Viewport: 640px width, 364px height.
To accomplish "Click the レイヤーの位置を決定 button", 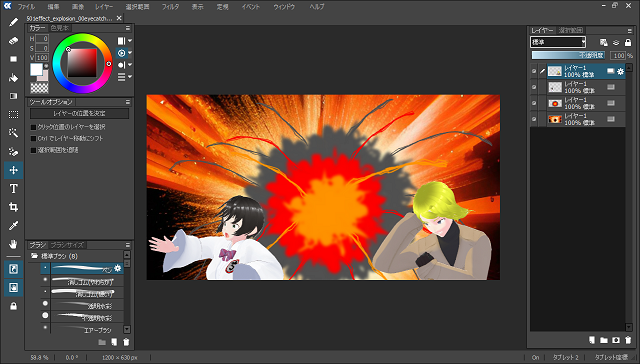I will click(80, 114).
